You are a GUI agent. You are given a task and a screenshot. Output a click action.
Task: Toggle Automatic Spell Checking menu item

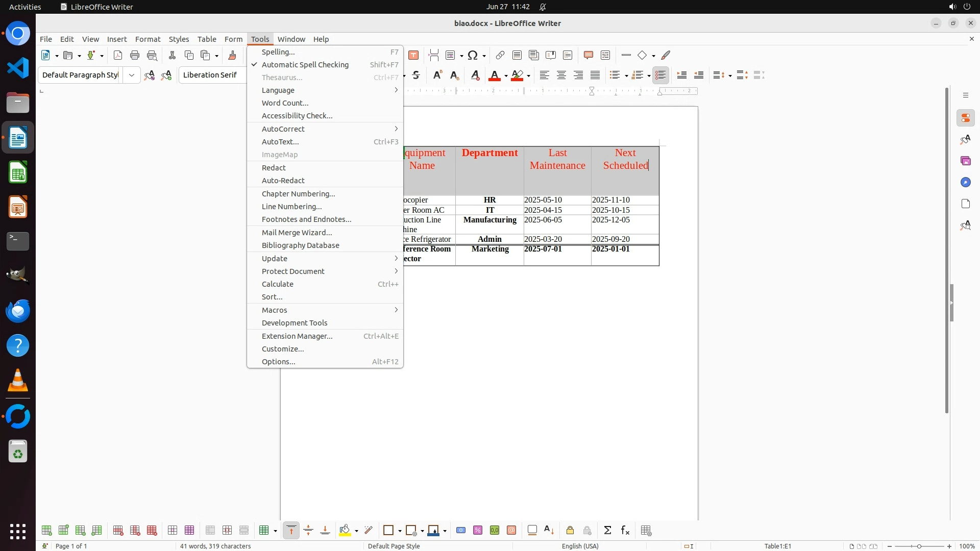coord(305,65)
